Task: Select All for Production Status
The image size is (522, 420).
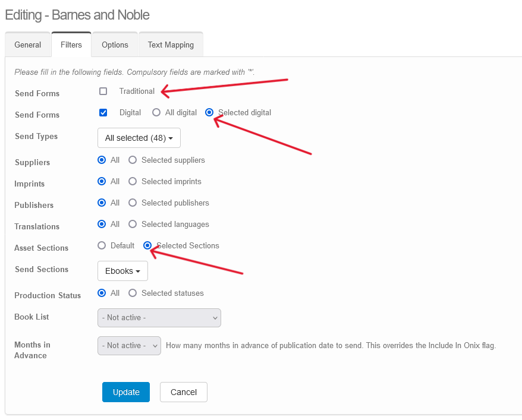Action: pyautogui.click(x=102, y=293)
